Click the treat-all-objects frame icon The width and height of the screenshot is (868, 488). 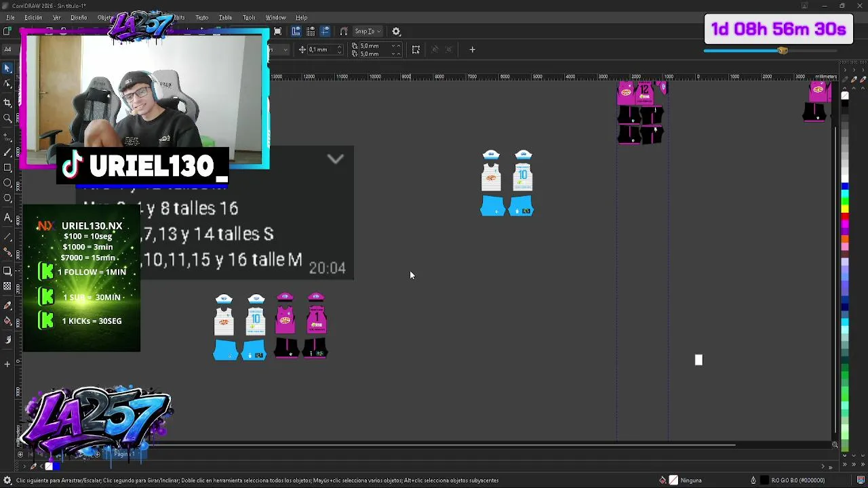point(416,49)
